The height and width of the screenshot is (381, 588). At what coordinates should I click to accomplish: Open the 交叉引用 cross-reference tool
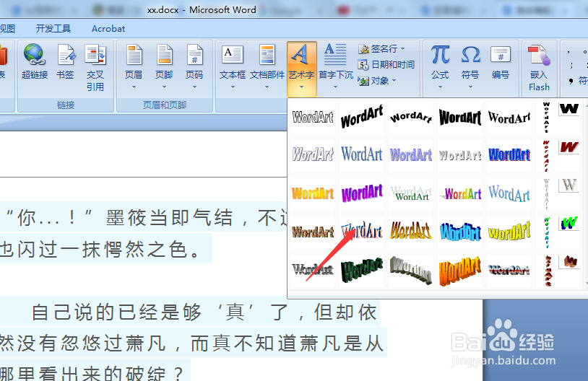click(x=95, y=67)
